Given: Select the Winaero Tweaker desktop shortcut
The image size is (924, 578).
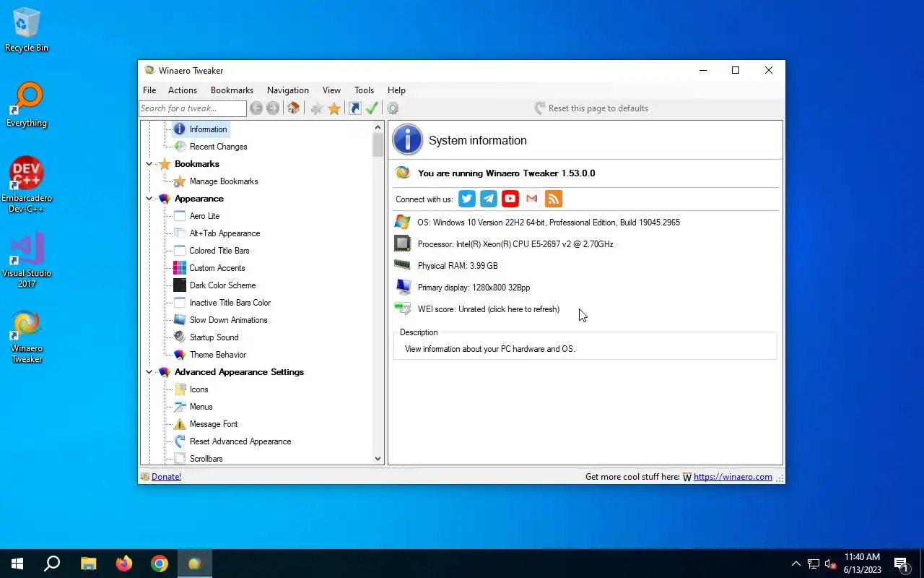Looking at the screenshot, I should click(27, 337).
